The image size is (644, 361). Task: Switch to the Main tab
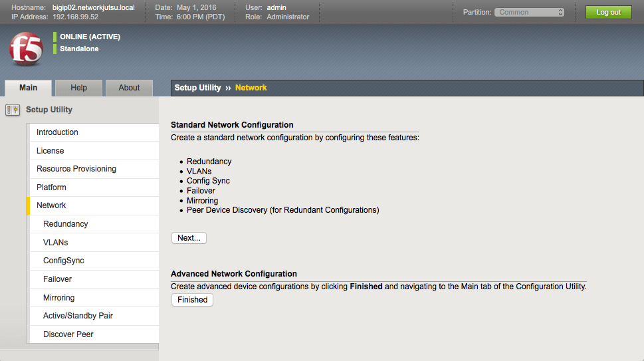(x=29, y=88)
